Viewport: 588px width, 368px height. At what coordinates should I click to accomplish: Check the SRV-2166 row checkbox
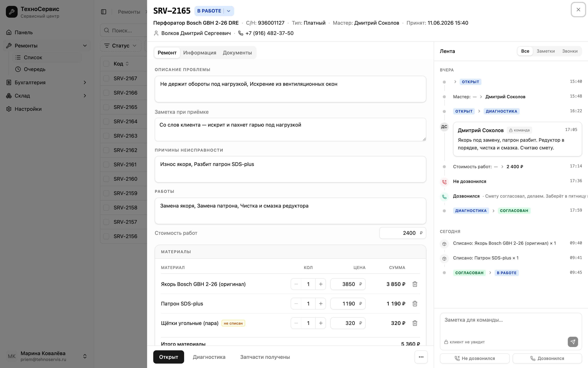tap(106, 93)
